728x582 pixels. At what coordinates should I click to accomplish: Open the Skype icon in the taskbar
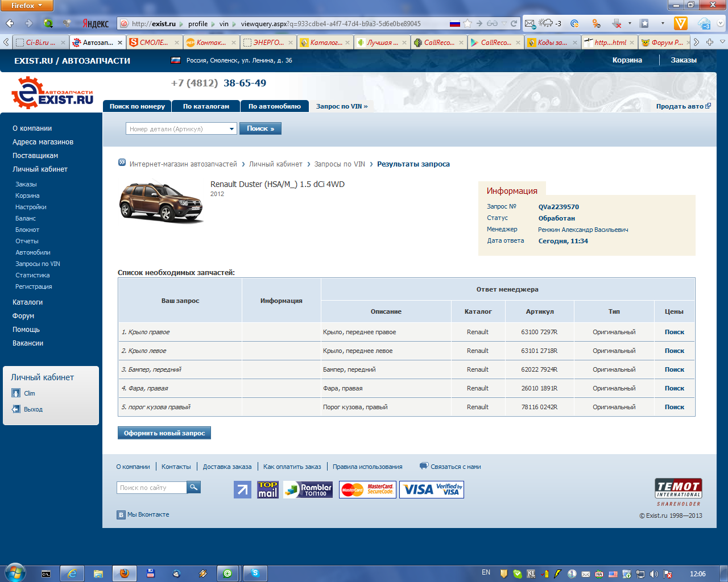(x=255, y=573)
